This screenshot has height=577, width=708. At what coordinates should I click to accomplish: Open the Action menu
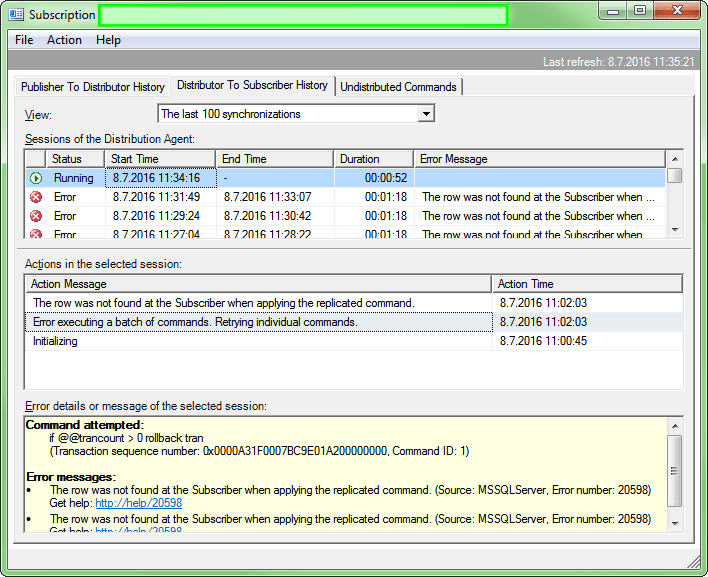[x=64, y=40]
